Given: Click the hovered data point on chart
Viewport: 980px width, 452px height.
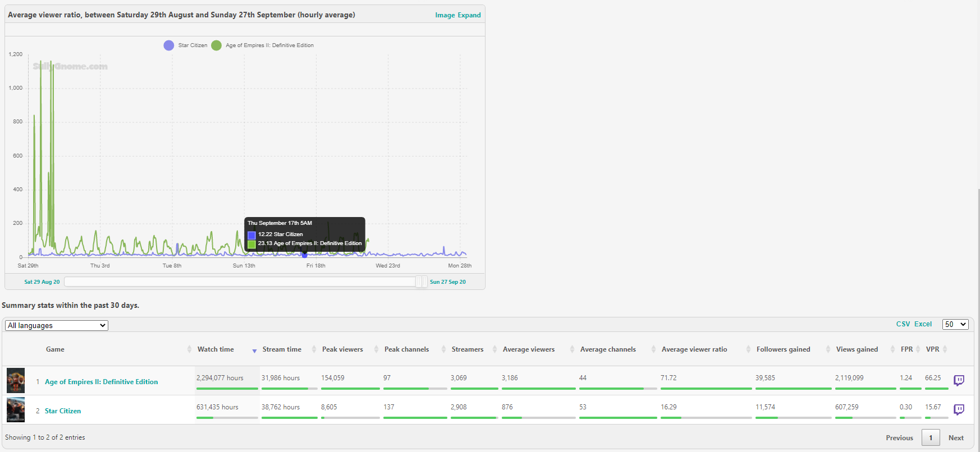Looking at the screenshot, I should [305, 255].
